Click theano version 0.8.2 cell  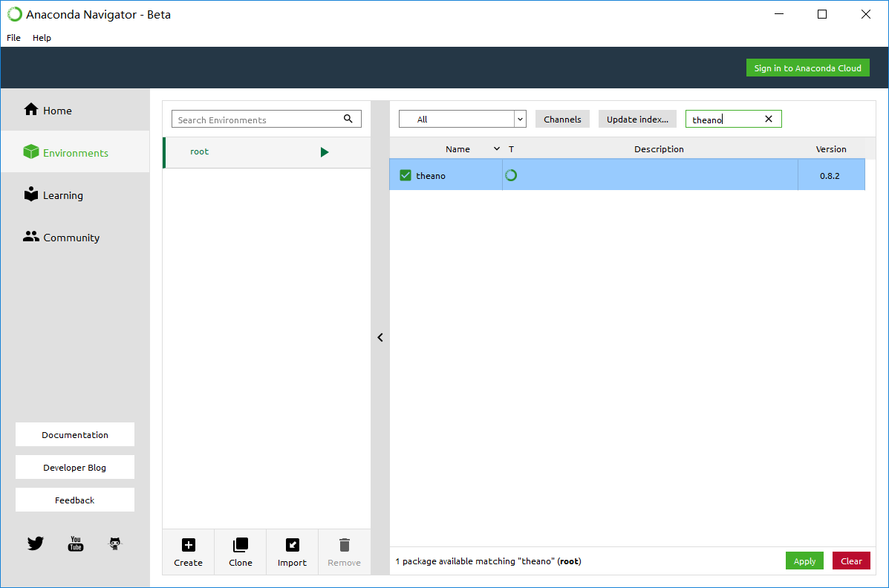tap(830, 175)
